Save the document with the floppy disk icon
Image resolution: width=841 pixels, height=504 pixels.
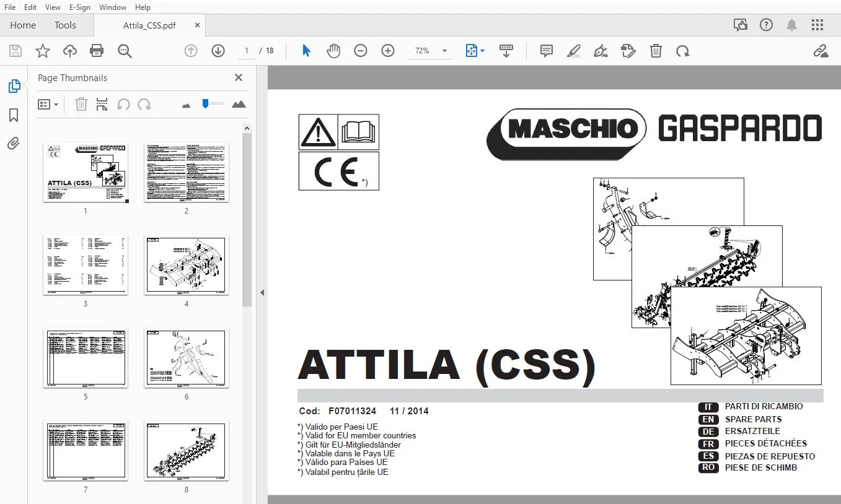pos(15,51)
